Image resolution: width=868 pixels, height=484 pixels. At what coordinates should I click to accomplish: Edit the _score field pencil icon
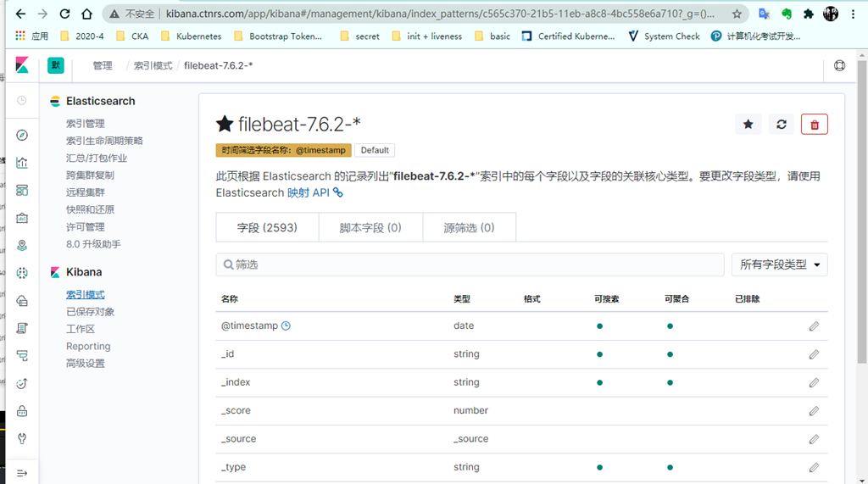(814, 411)
